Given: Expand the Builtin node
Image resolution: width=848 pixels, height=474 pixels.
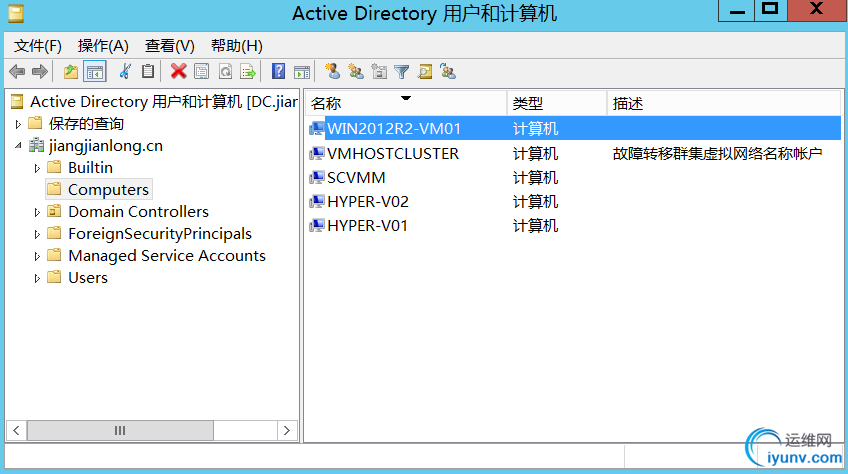Looking at the screenshot, I should (37, 168).
